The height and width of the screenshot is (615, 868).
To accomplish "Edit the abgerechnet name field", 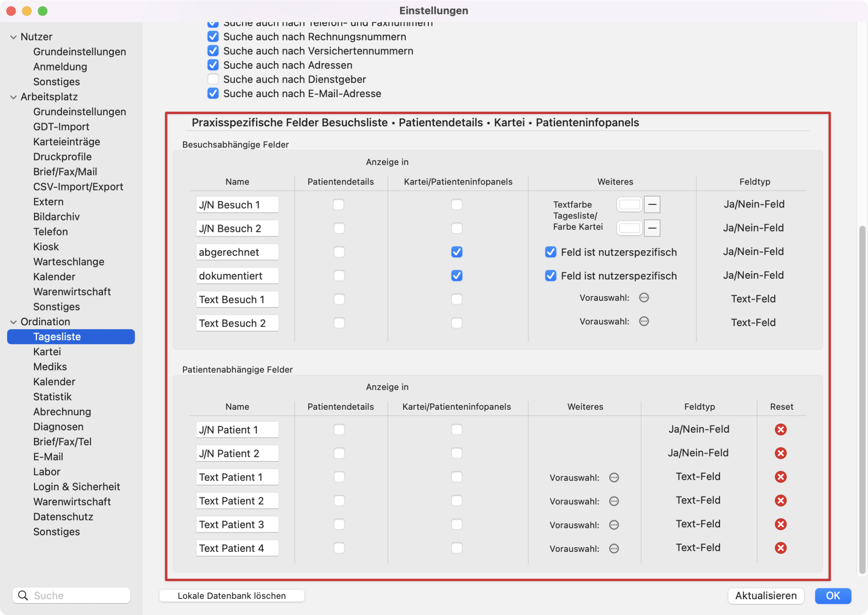I will pos(237,252).
